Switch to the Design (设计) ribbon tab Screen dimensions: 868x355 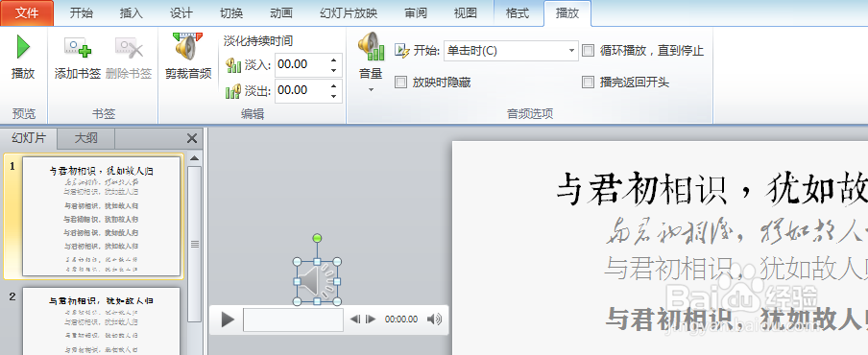coord(181,13)
